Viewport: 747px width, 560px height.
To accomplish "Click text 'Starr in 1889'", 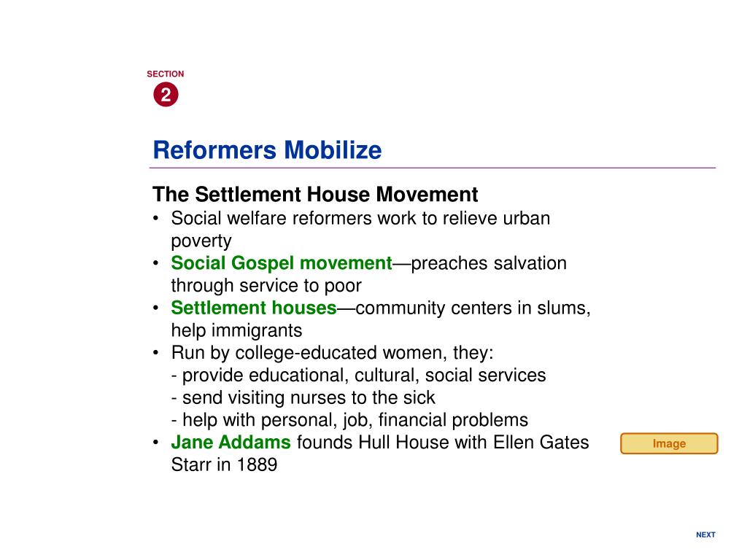I will pos(224,464).
